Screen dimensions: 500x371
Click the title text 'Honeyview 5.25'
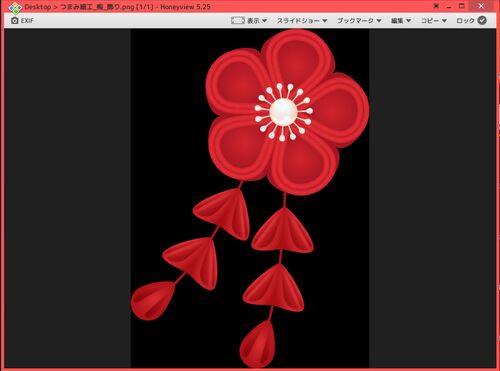tap(185, 7)
